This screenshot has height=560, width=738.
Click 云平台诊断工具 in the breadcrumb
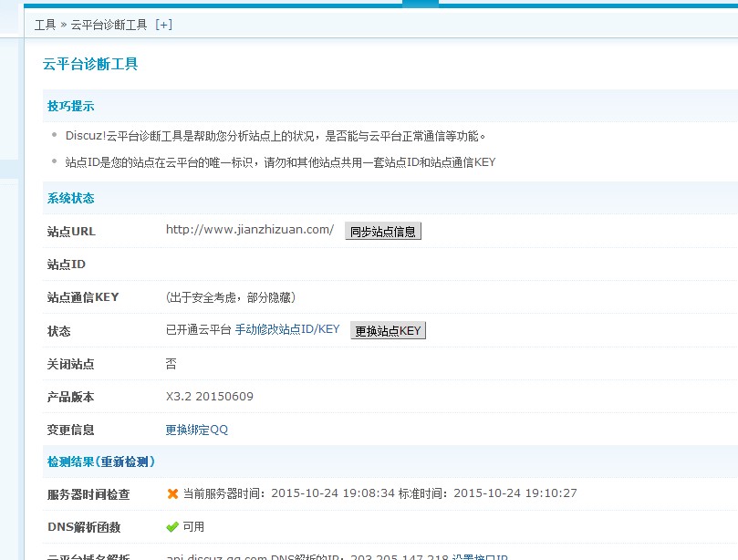tap(109, 25)
